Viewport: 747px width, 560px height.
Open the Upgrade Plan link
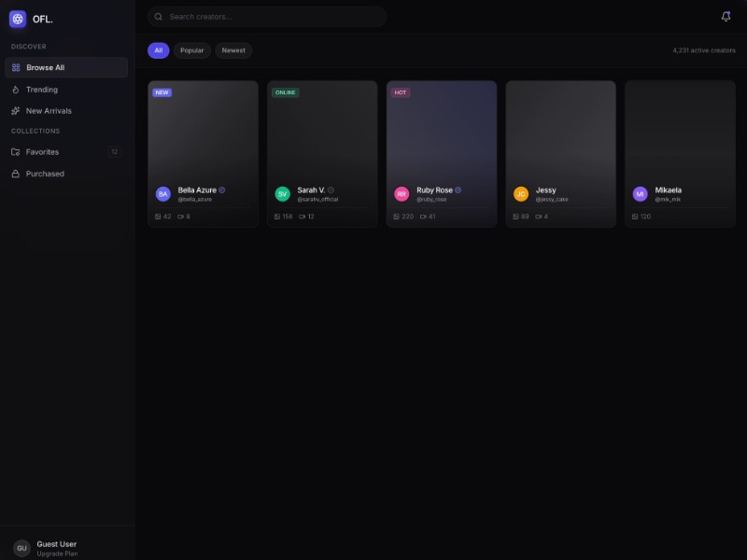56,553
